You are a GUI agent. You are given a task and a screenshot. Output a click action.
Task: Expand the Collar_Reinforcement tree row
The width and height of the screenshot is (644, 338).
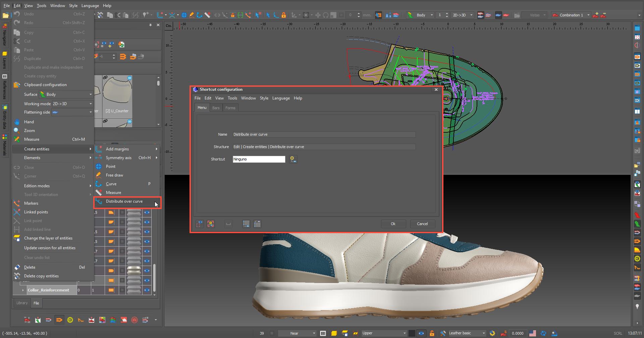(x=23, y=290)
